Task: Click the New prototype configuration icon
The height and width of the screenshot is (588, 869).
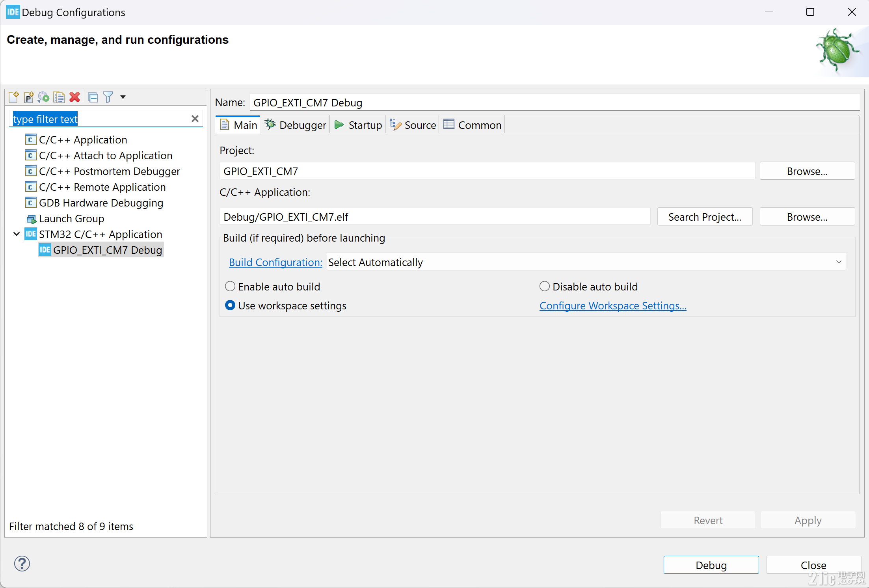Action: [29, 97]
